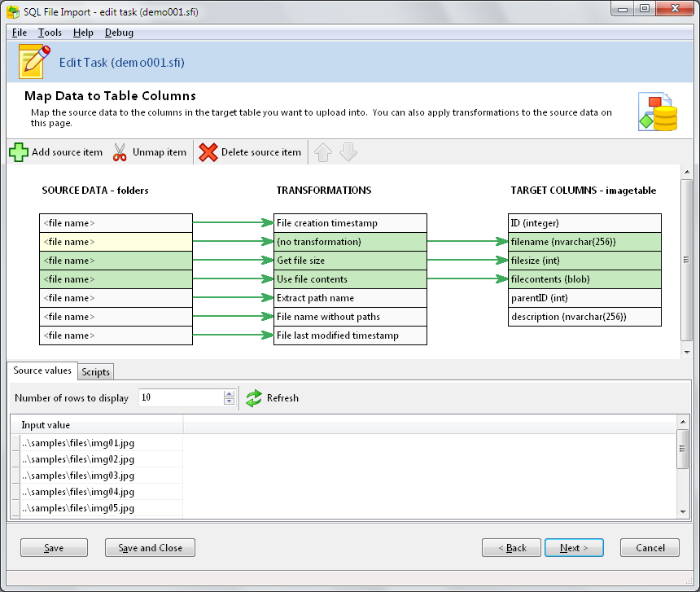Click the Save and Close button

click(x=150, y=547)
